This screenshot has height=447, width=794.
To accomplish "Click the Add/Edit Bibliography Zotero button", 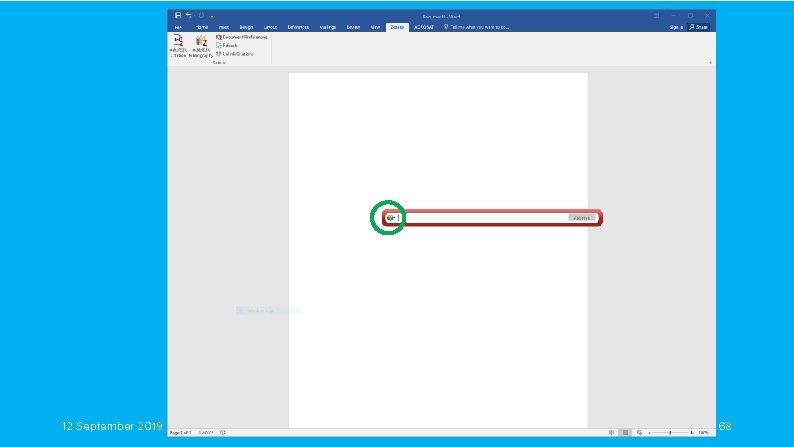I will click(201, 46).
